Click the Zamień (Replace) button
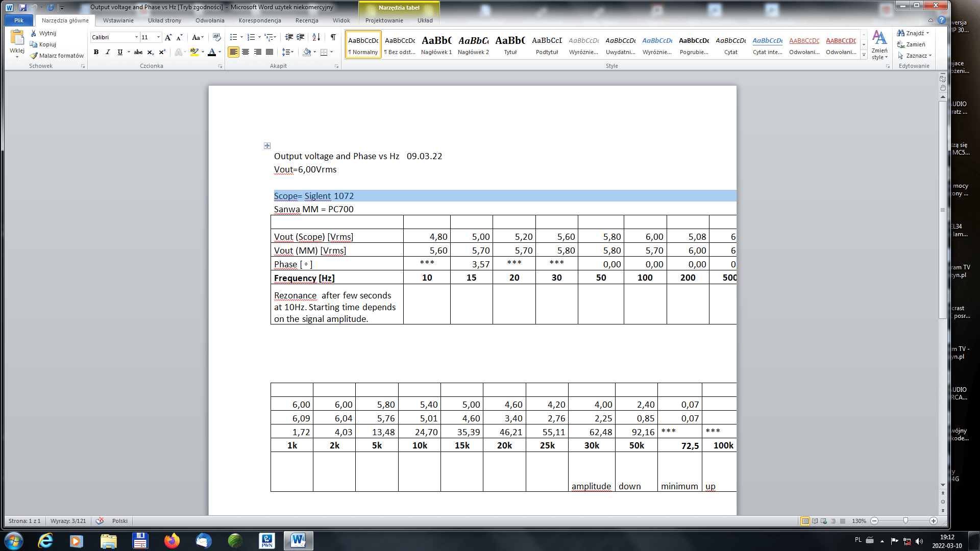 click(x=911, y=44)
